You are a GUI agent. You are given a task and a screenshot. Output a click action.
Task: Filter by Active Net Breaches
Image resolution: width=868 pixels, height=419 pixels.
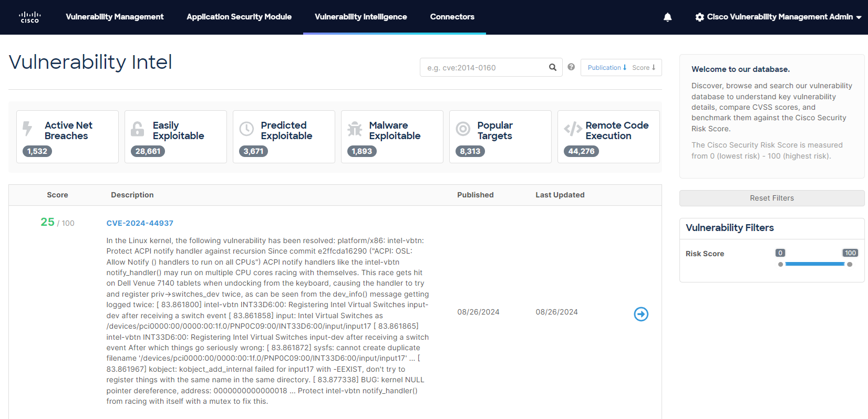tap(67, 137)
